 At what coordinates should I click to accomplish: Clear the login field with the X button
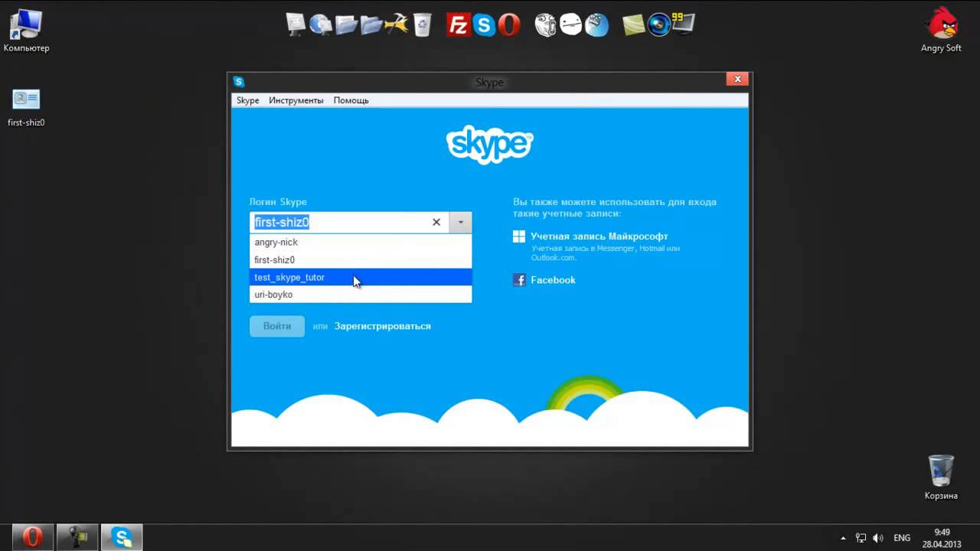[x=436, y=222]
